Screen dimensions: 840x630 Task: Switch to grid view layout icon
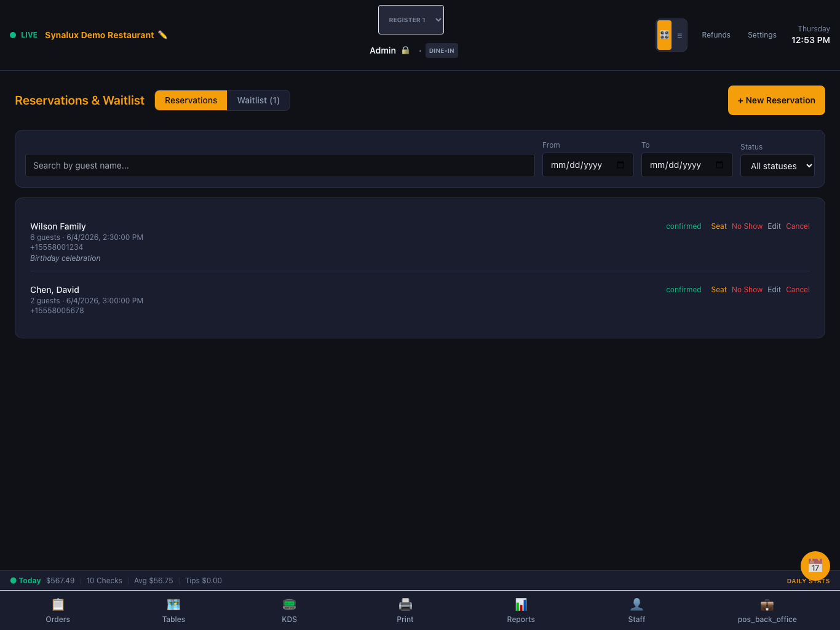(x=664, y=35)
